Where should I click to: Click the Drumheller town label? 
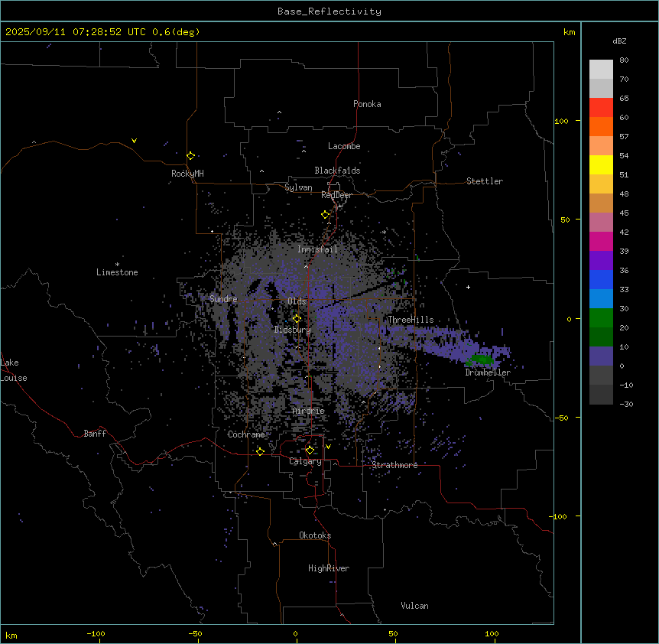pyautogui.click(x=488, y=372)
